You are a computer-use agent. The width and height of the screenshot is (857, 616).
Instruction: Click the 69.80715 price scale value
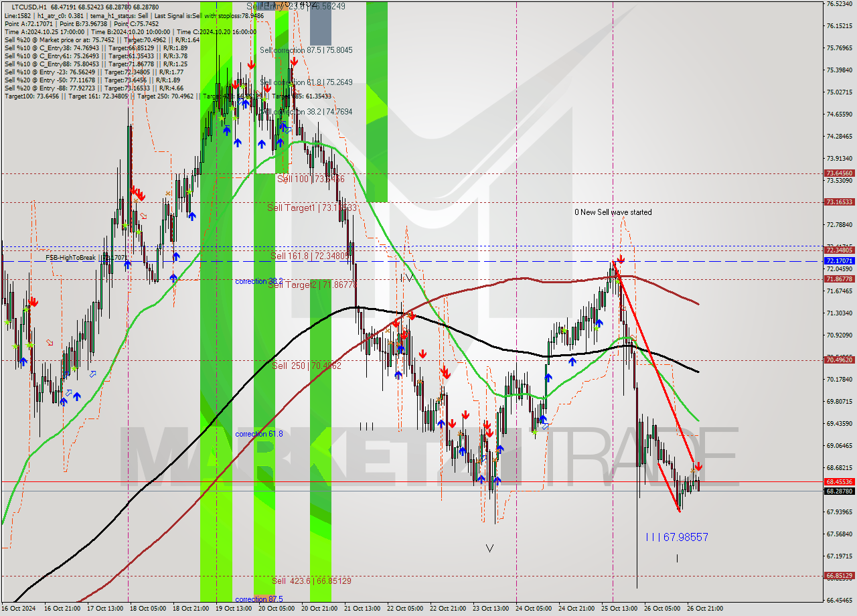point(839,401)
